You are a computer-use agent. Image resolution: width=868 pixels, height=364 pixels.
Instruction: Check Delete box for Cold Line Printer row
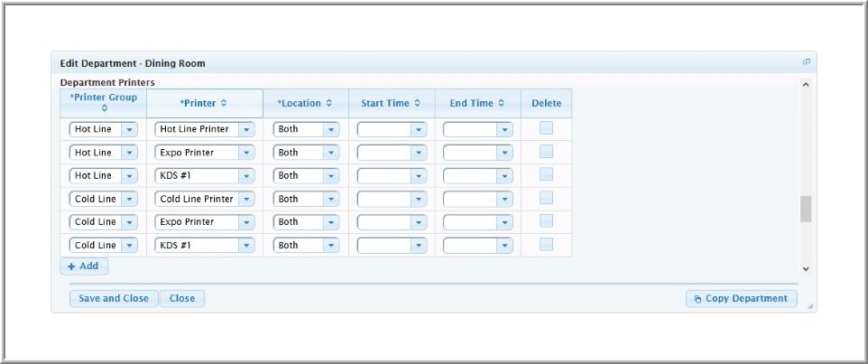546,198
